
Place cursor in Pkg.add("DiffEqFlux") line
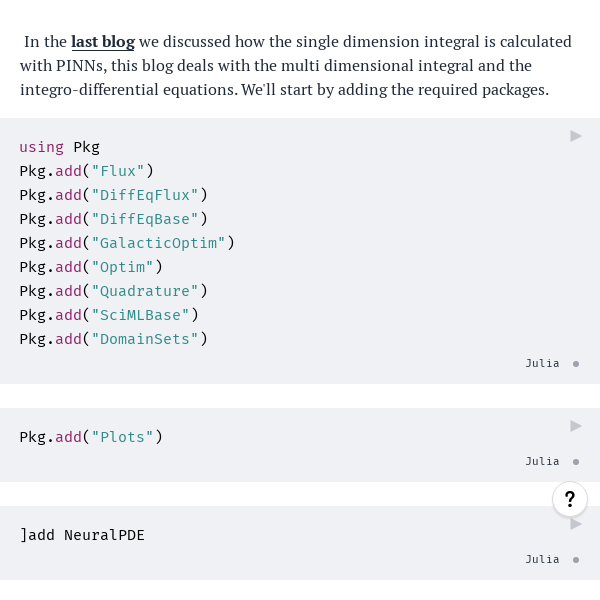114,195
